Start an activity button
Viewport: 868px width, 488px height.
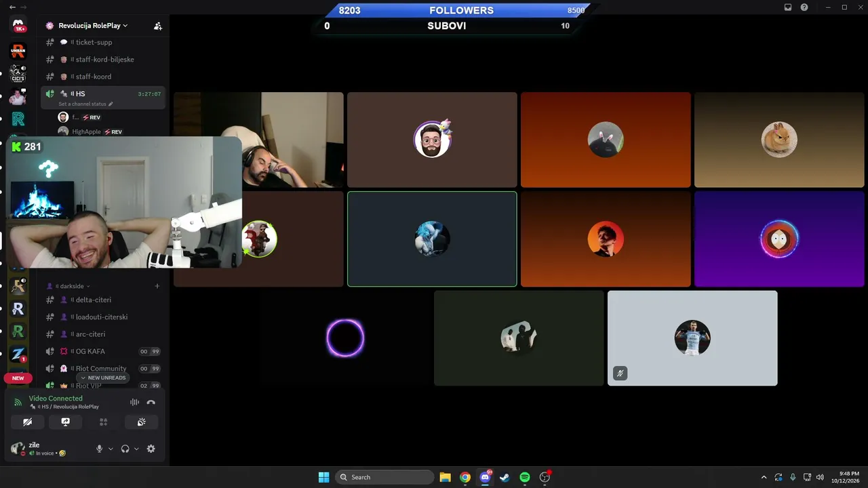click(x=104, y=422)
